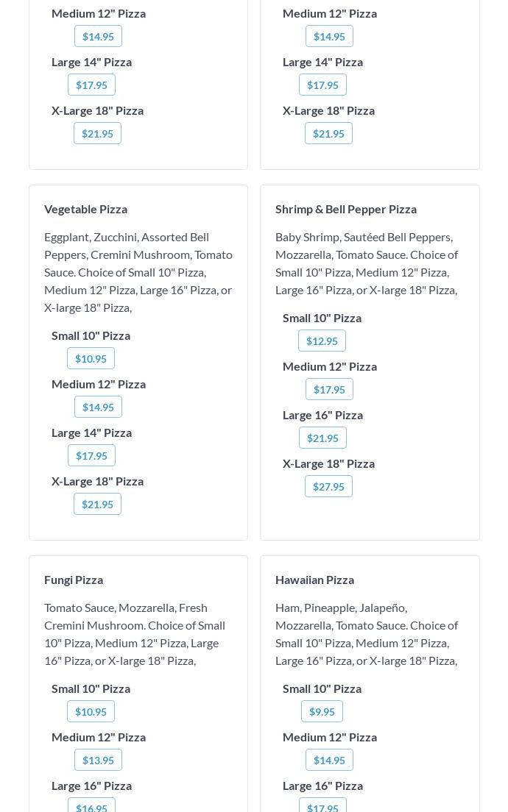
Task: Select Shrimp & Bell Pepper Small $12.95
Action: (322, 341)
